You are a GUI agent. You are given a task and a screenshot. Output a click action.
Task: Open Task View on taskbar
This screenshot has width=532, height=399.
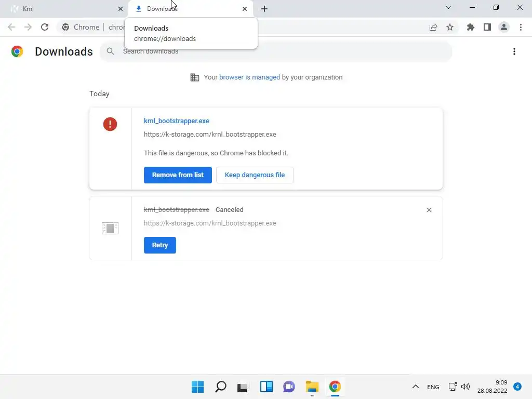tap(242, 387)
